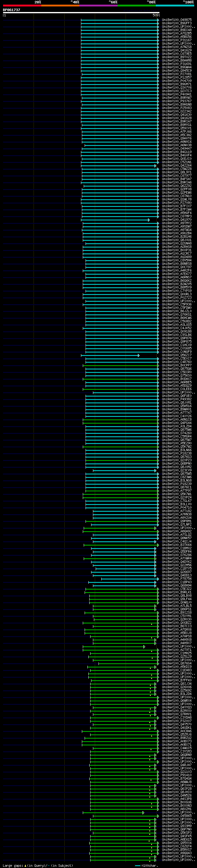Select label UniRef100_O22342
This screenshot has height=868, width=197.
click(177, 111)
